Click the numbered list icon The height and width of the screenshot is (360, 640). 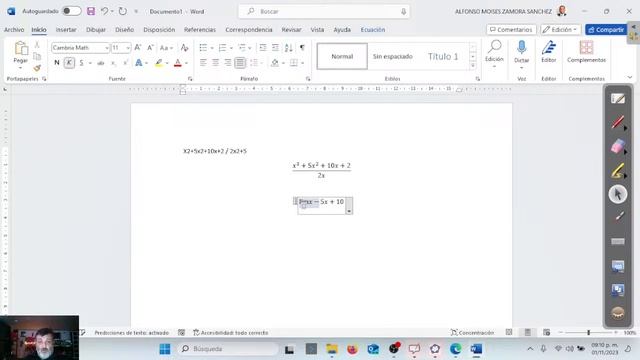point(222,48)
